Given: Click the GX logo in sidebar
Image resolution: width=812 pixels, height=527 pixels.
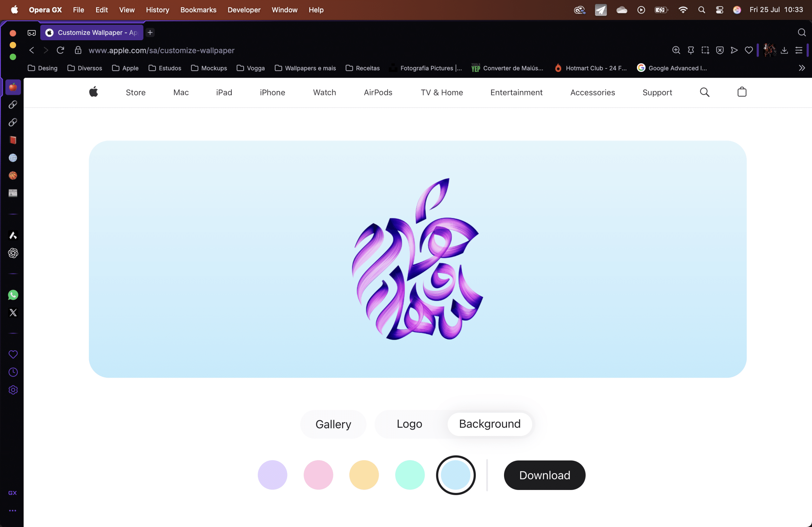Looking at the screenshot, I should pyautogui.click(x=13, y=493).
